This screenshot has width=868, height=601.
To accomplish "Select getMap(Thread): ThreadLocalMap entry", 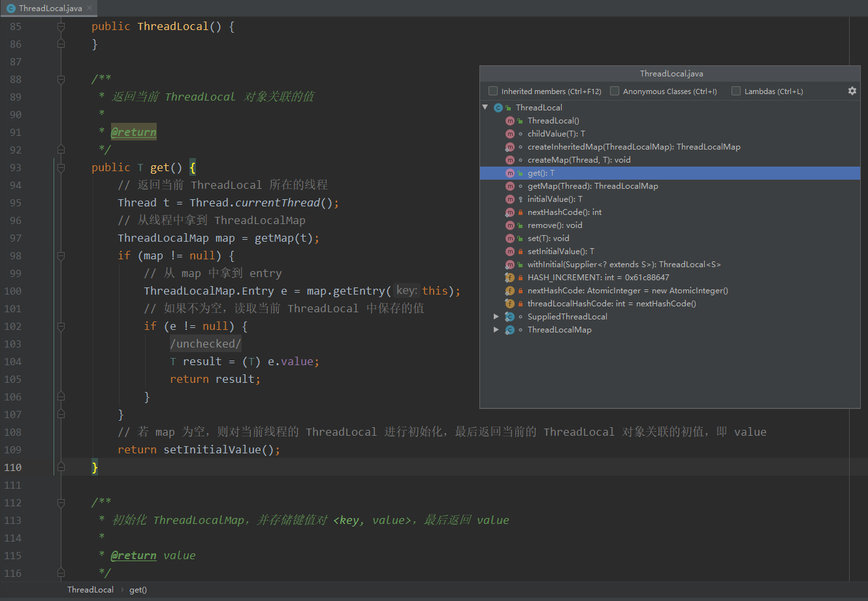I will 670,186.
